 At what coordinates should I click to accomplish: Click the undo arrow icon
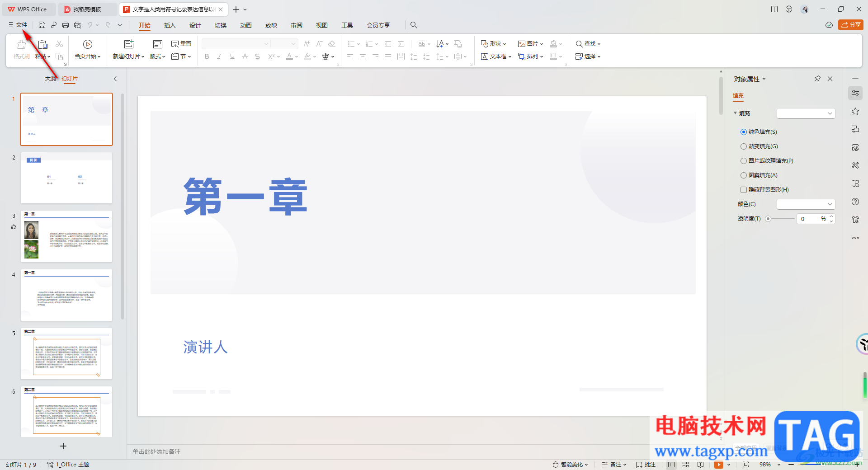coord(90,25)
